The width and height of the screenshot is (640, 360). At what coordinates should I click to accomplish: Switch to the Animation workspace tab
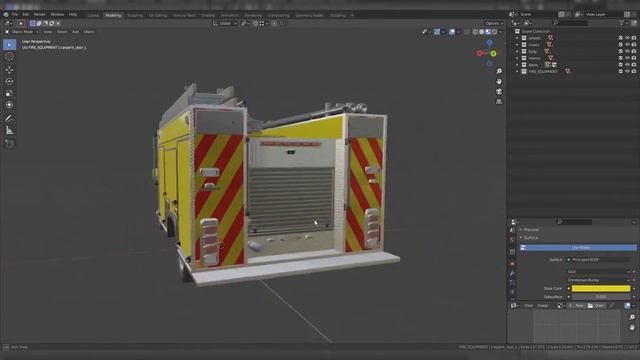pos(230,16)
